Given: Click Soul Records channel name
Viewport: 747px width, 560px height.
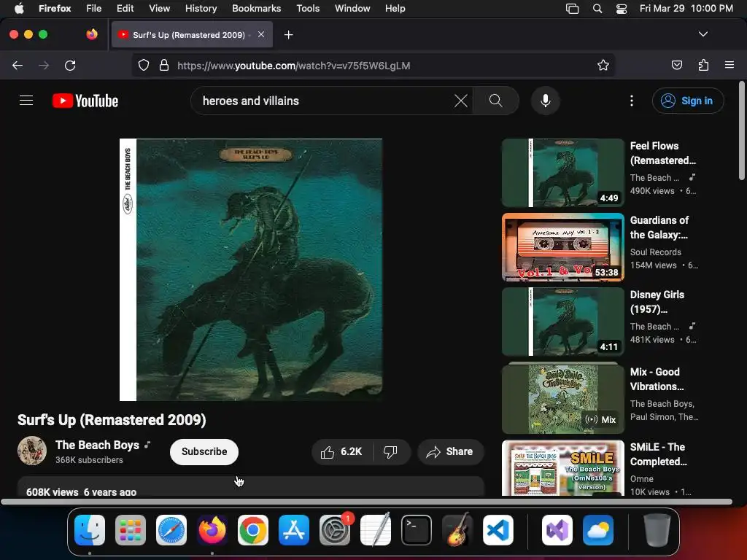Looking at the screenshot, I should [656, 252].
